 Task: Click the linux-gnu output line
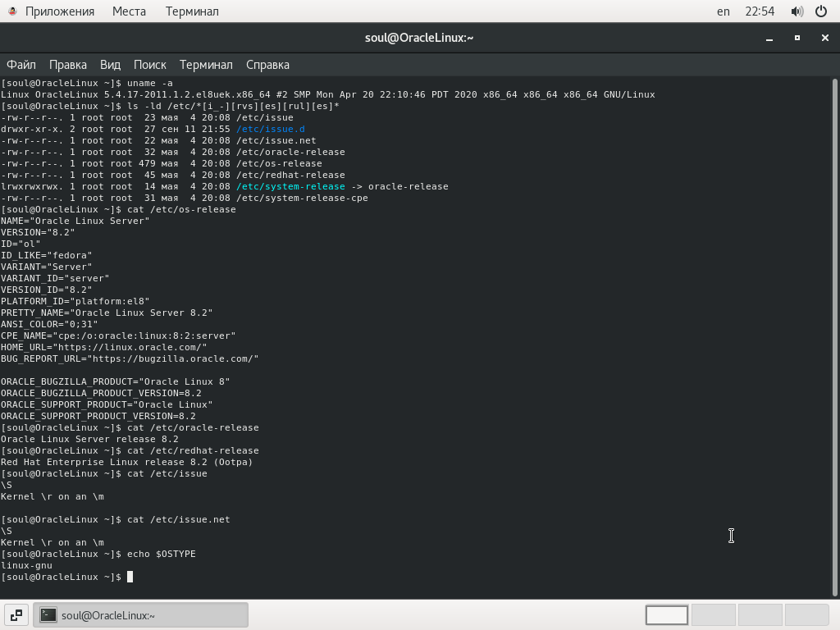pos(26,566)
